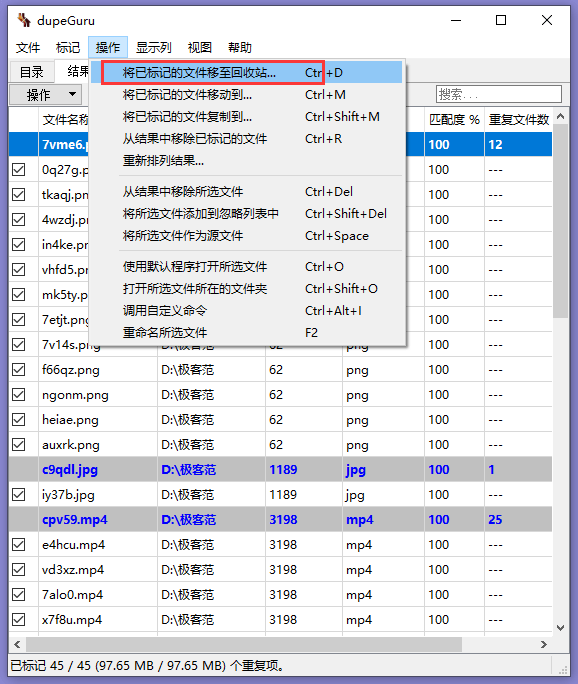Viewport: 578px width, 684px height.
Task: Choose 从结果中移除已标记的文件
Action: (246, 139)
